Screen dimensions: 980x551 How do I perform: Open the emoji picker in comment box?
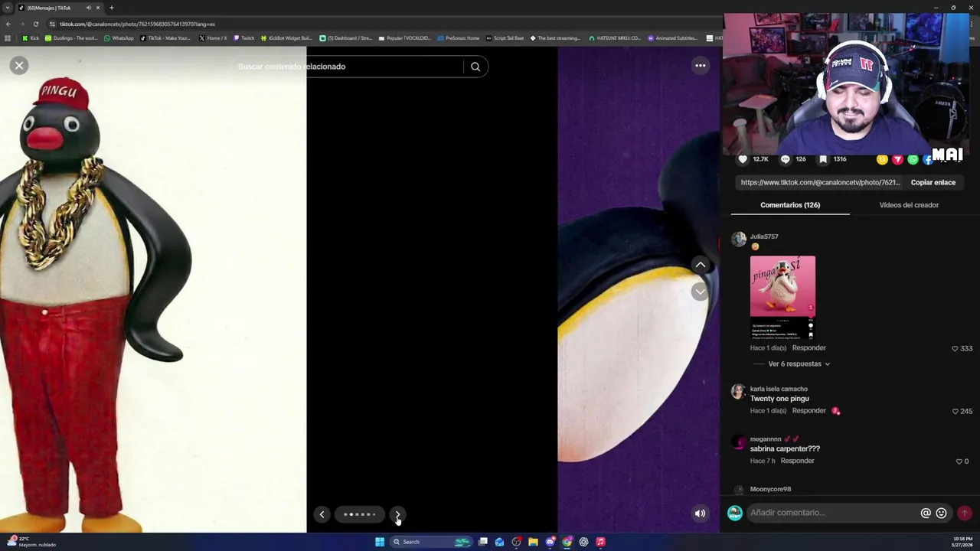(x=941, y=513)
